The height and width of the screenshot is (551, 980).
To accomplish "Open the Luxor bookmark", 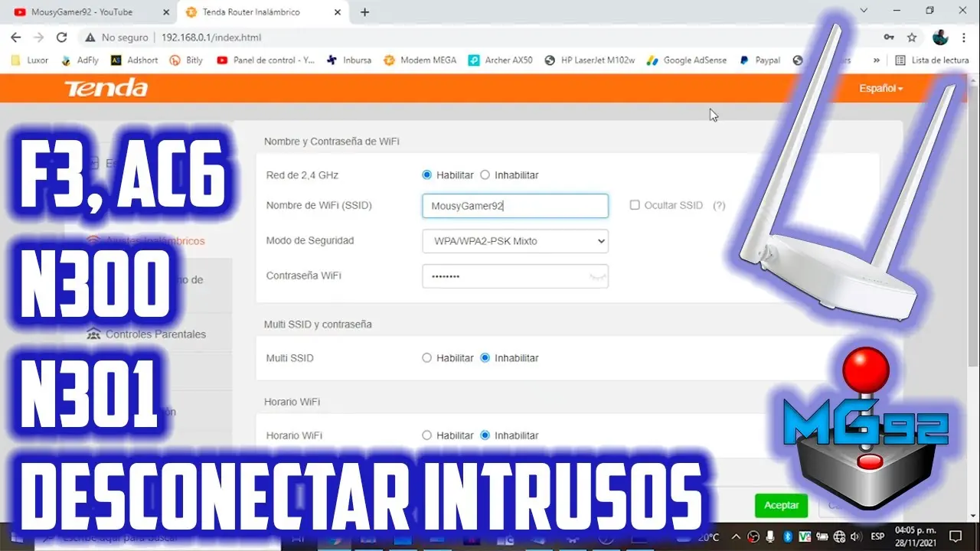I will pos(31,60).
